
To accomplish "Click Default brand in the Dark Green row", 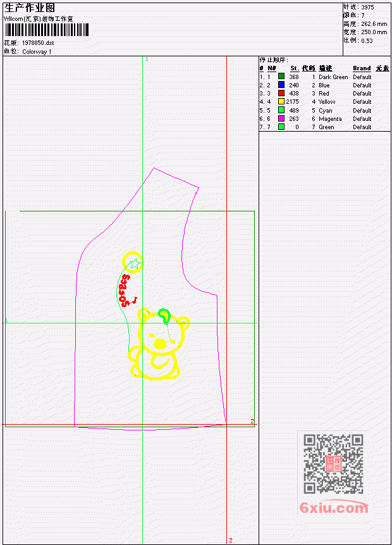I will [x=362, y=77].
